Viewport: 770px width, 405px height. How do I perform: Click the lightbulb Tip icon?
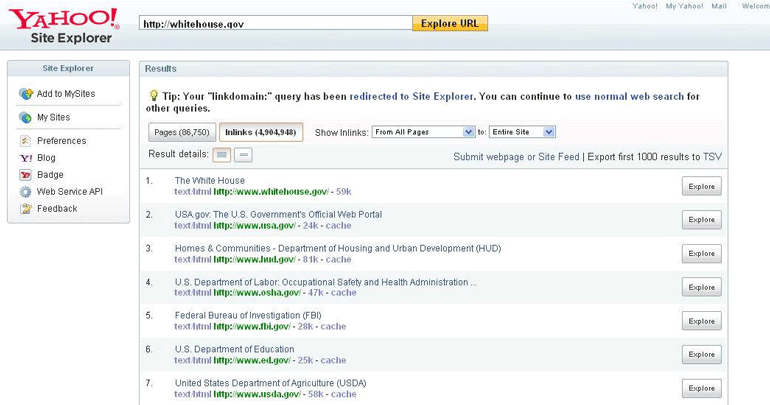pyautogui.click(x=154, y=95)
